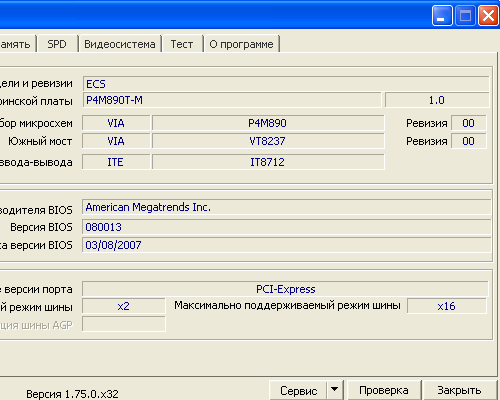Open the Видеосистема tab
The width and height of the screenshot is (500, 400).
coord(120,44)
